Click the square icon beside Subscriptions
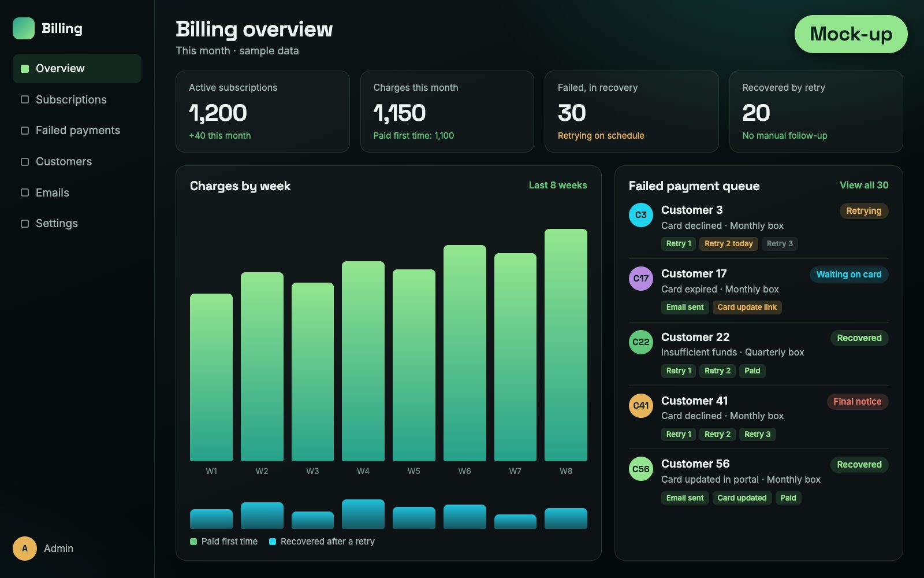 coord(25,99)
